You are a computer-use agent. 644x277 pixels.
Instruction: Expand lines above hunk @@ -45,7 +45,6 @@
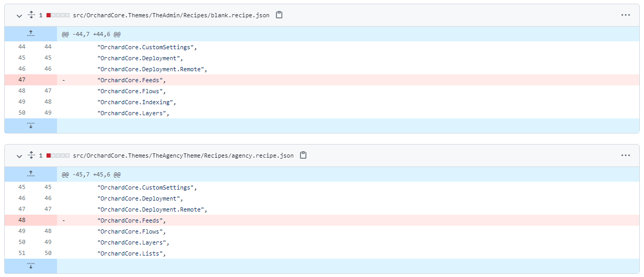[31, 174]
